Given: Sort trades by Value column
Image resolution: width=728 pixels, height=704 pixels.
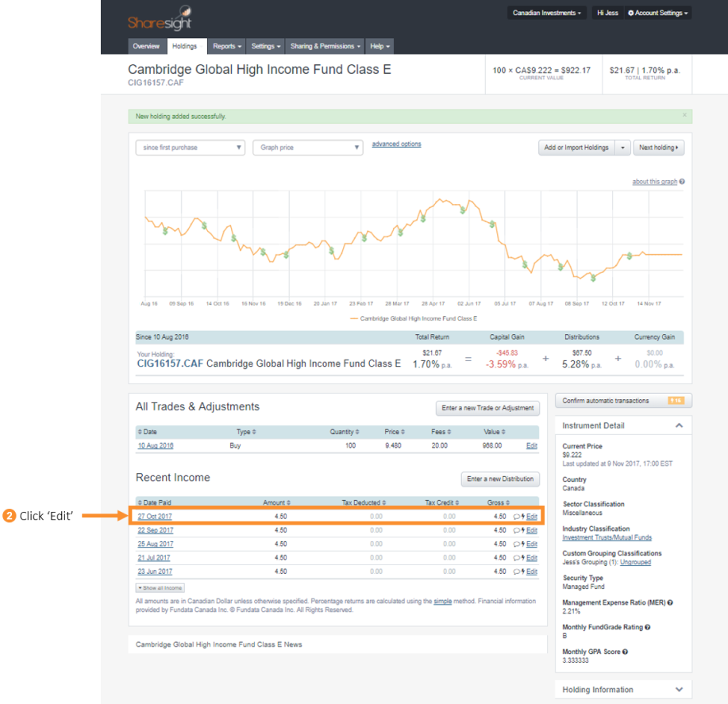Looking at the screenshot, I should click(495, 432).
